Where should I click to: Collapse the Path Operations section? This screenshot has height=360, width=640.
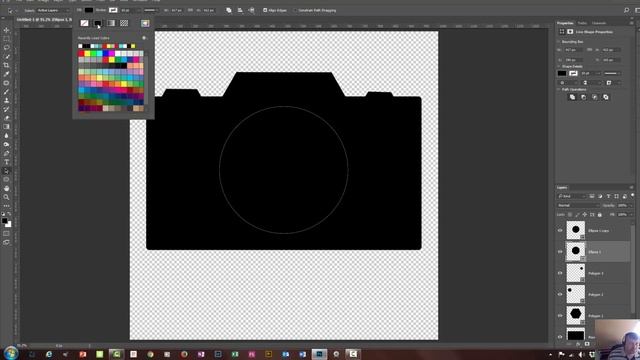pyautogui.click(x=558, y=89)
